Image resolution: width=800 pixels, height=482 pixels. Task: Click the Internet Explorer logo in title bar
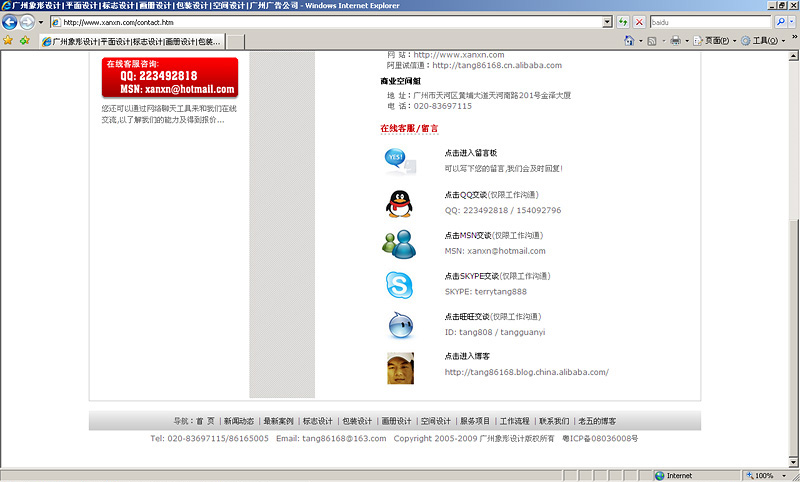[x=6, y=6]
